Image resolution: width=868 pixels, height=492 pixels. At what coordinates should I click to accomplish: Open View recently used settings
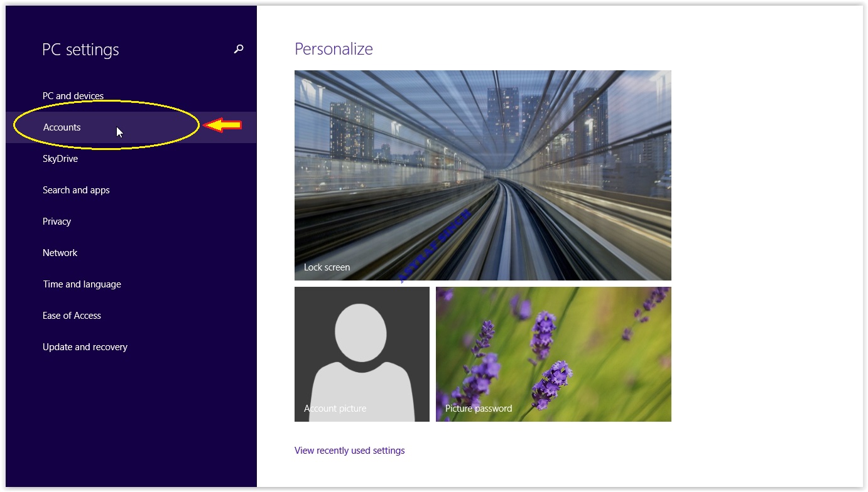350,450
